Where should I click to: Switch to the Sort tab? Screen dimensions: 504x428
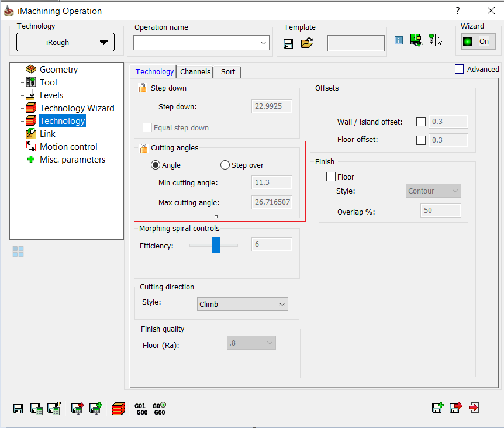tap(228, 72)
